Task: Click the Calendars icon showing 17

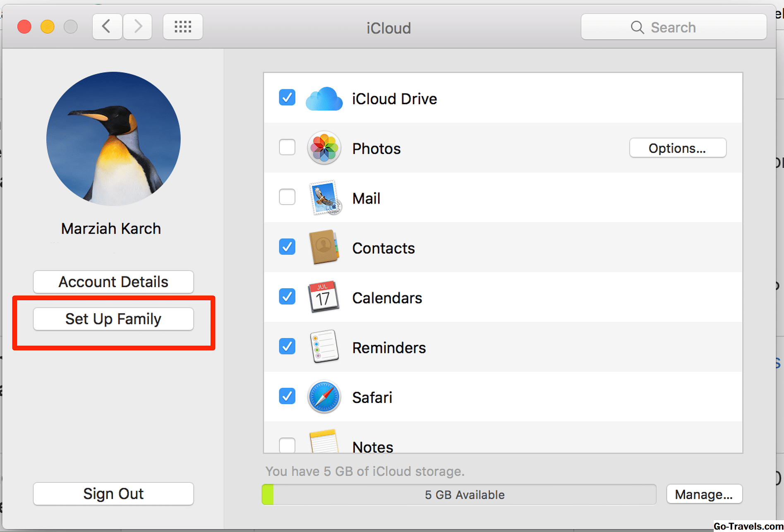Action: (x=323, y=297)
